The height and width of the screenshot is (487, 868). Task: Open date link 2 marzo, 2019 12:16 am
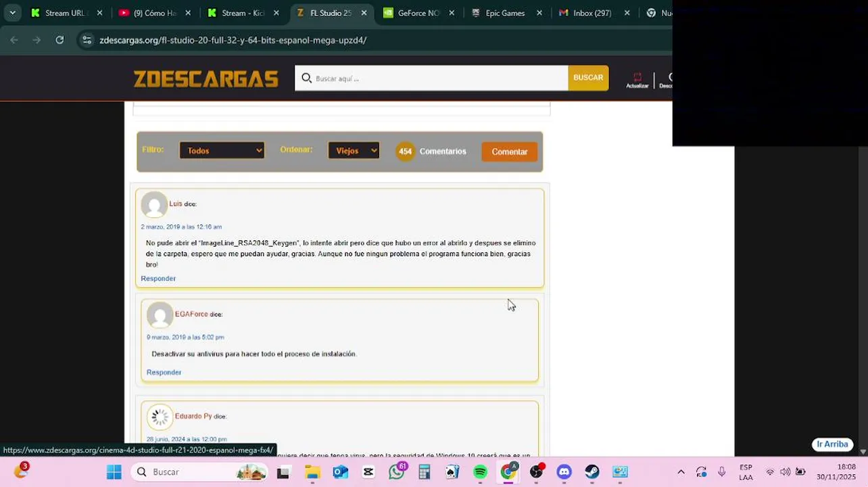pyautogui.click(x=181, y=227)
